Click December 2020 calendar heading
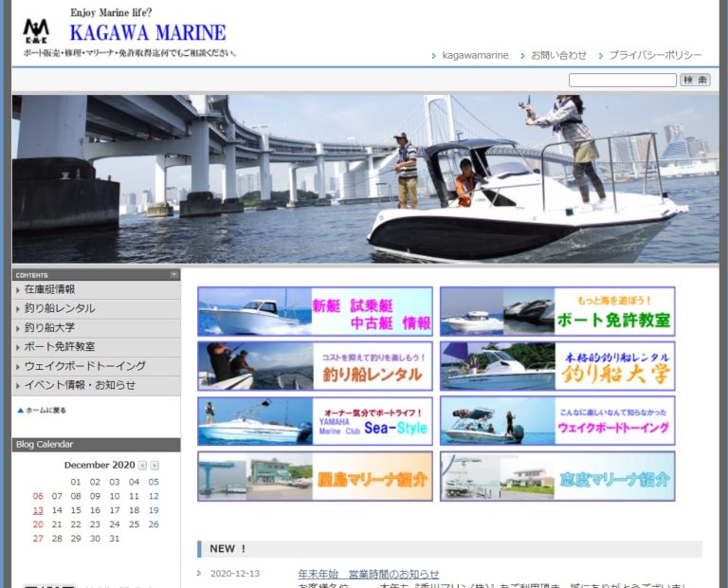The width and height of the screenshot is (728, 588). 100,465
